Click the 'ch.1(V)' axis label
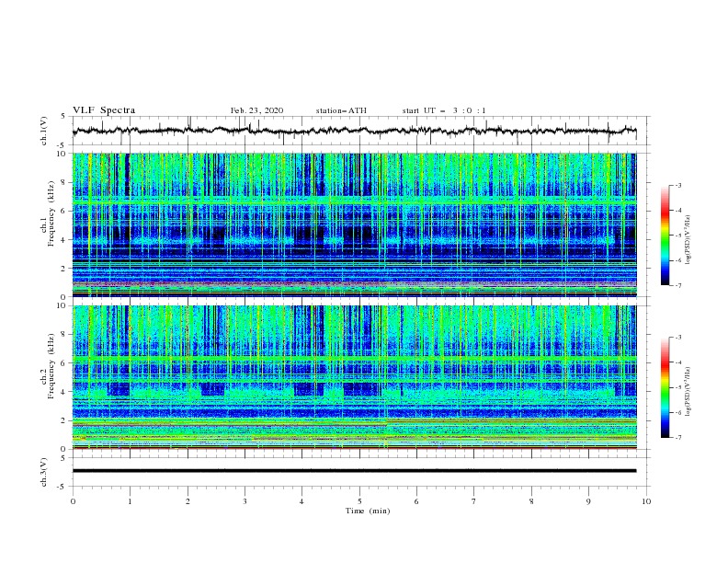This screenshot has width=728, height=563. (x=44, y=131)
